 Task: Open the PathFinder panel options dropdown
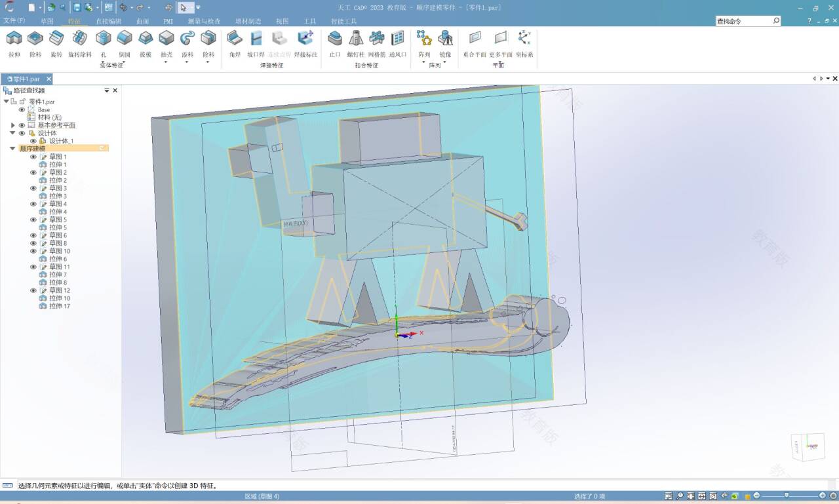tap(107, 90)
